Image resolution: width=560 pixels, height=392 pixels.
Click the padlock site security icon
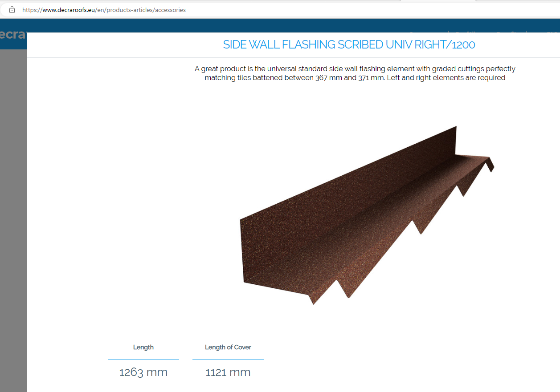tap(12, 10)
